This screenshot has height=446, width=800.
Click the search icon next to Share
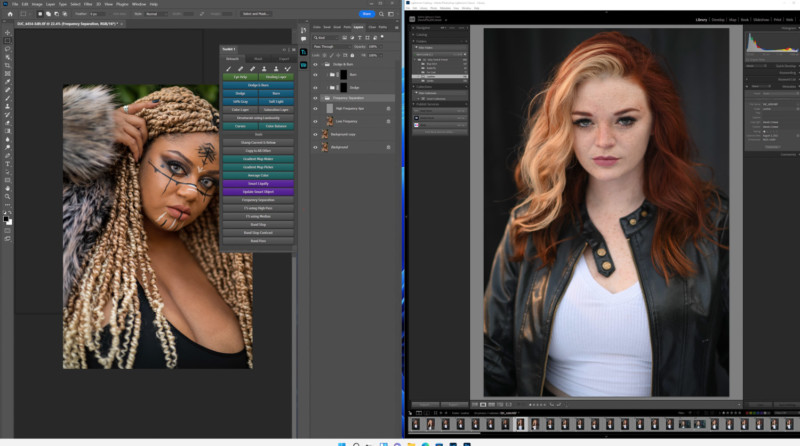point(381,14)
